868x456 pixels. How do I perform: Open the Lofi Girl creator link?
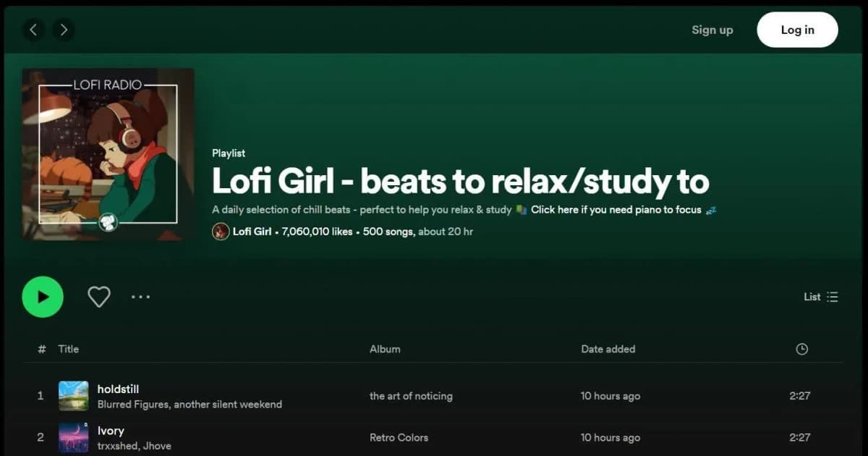click(252, 232)
